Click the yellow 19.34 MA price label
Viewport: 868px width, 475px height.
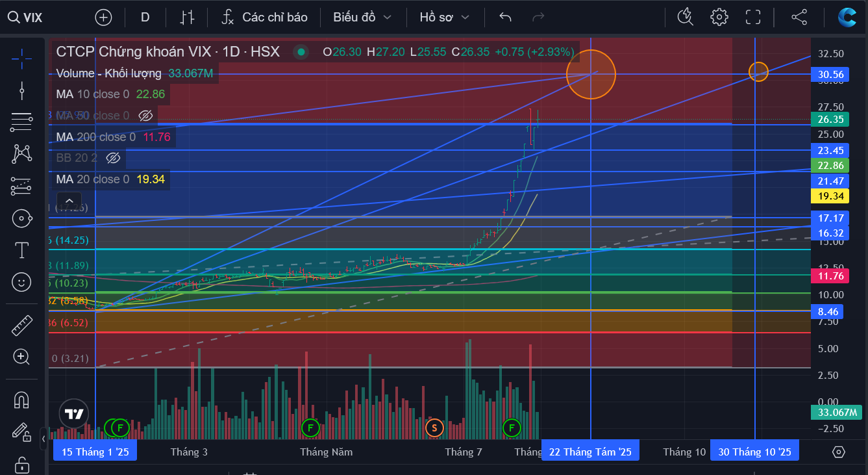coord(830,196)
